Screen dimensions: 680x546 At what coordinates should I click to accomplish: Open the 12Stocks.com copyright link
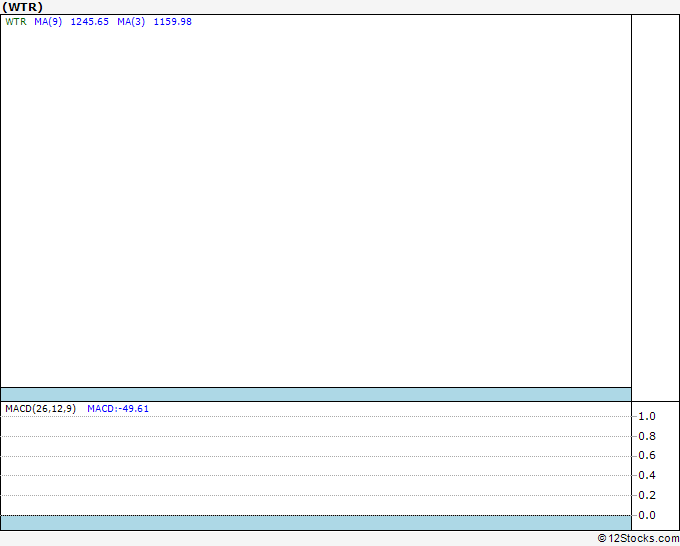pyautogui.click(x=638, y=538)
